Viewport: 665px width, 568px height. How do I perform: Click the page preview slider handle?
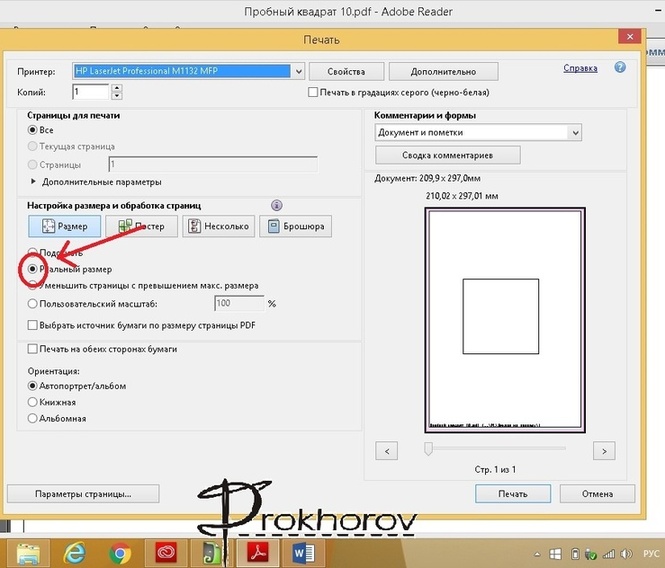[428, 450]
